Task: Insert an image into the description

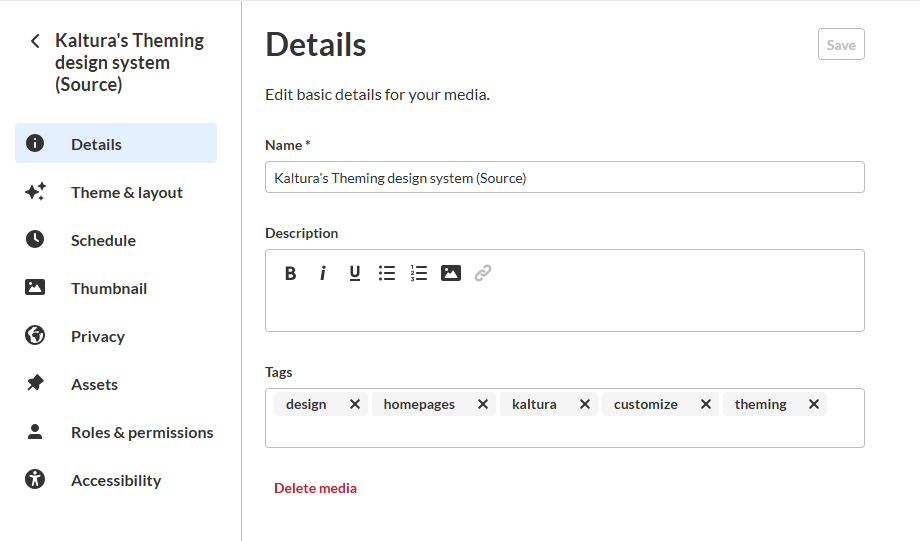Action: tap(451, 273)
